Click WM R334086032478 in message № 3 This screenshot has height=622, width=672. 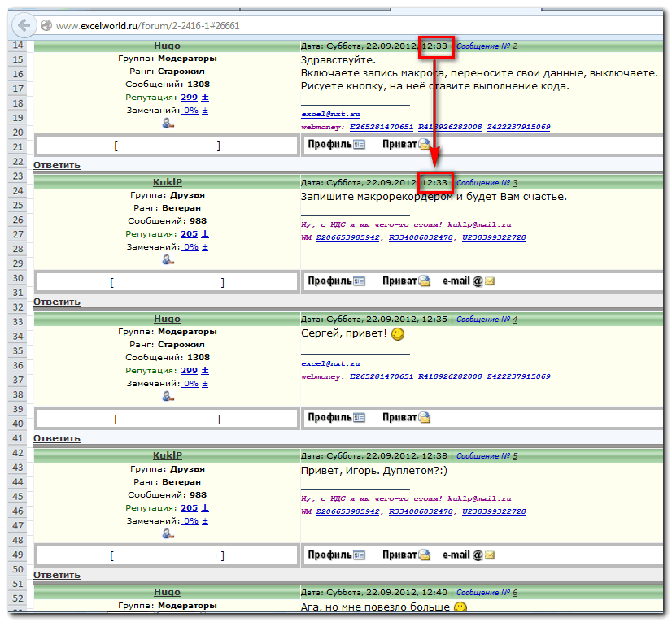pyautogui.click(x=421, y=237)
